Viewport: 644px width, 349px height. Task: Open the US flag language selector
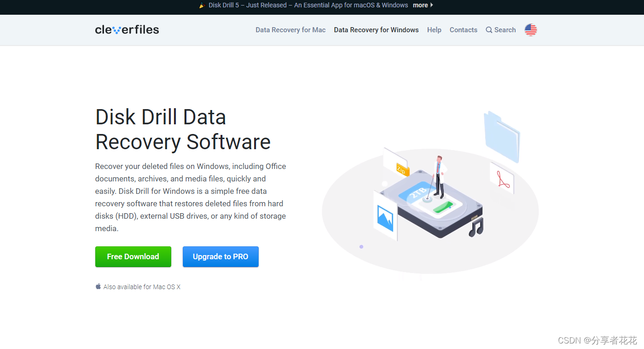[x=531, y=30]
